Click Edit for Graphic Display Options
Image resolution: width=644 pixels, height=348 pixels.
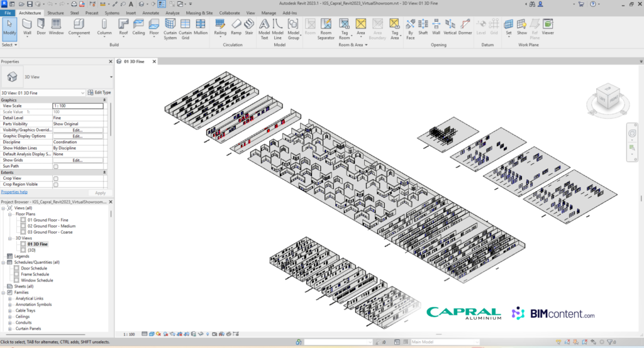pyautogui.click(x=77, y=136)
